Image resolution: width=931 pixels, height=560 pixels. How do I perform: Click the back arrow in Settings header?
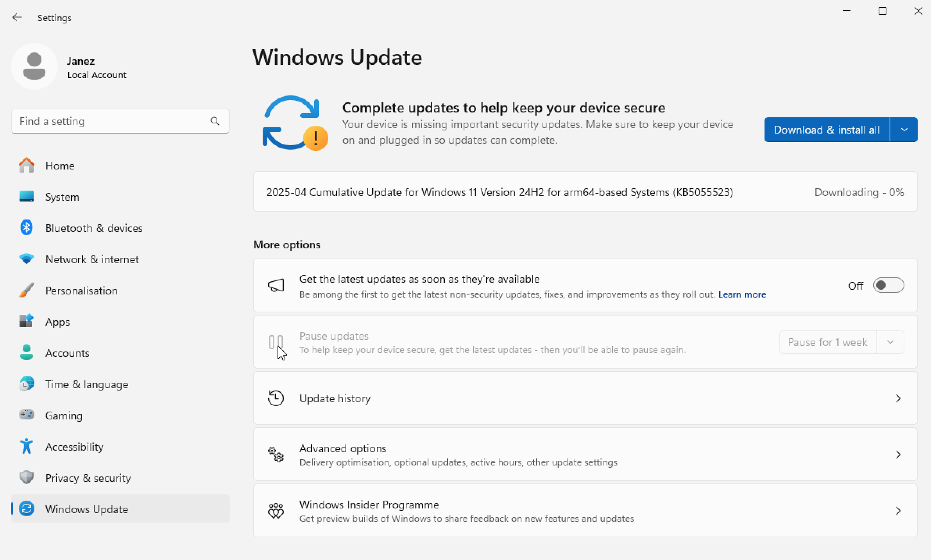click(17, 18)
